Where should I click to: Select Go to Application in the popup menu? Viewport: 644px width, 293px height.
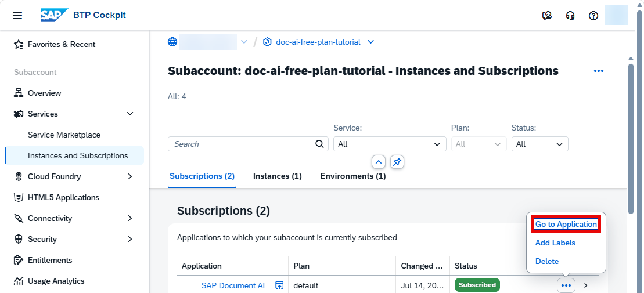pos(566,225)
